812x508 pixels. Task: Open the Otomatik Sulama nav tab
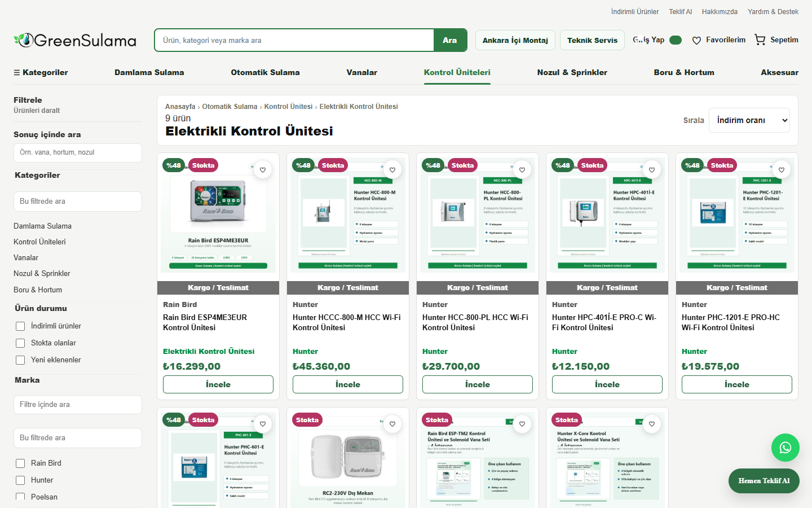pyautogui.click(x=265, y=72)
